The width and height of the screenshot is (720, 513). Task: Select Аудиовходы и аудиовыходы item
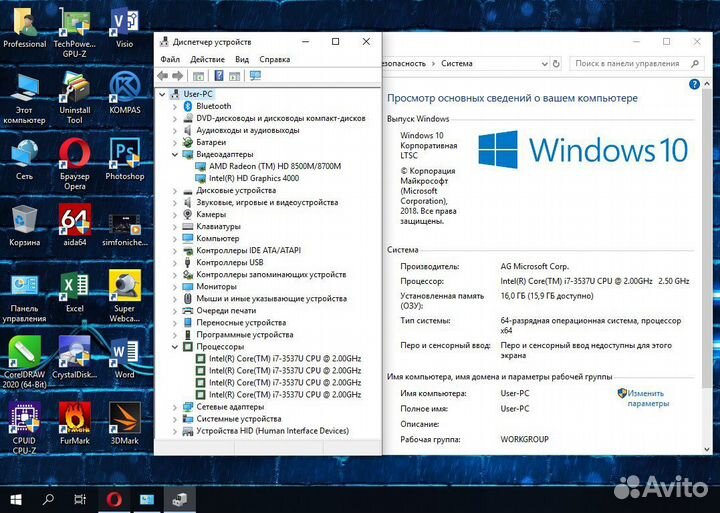coord(248,130)
